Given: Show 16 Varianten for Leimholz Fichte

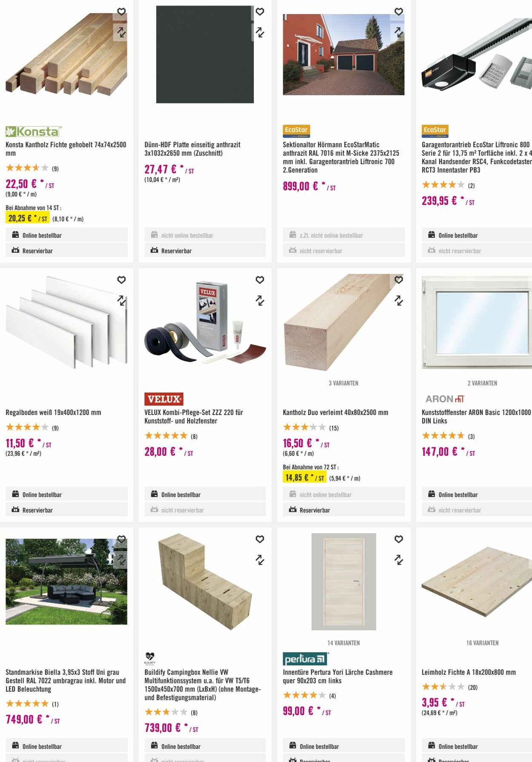Looking at the screenshot, I should pyautogui.click(x=482, y=643).
